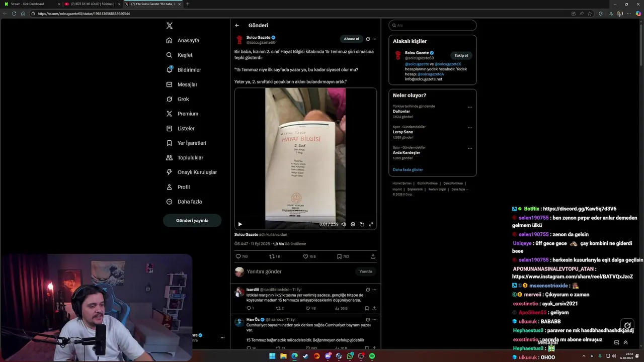Screen dimensions: 644x362
Task: Mute the video with the speaker icon
Action: (344, 224)
